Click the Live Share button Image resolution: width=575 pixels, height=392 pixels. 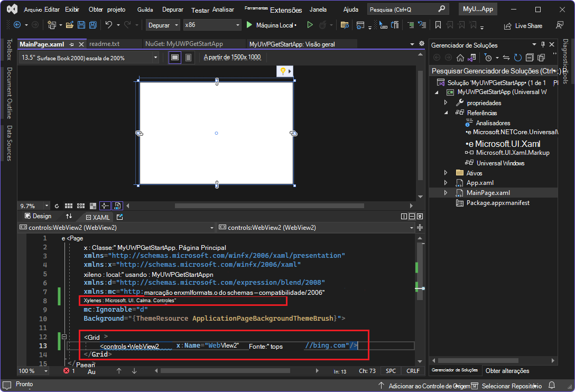coord(523,25)
